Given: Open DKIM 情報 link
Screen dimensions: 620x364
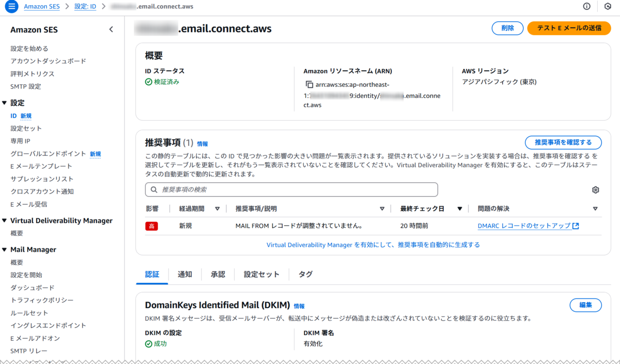Looking at the screenshot, I should (299, 306).
